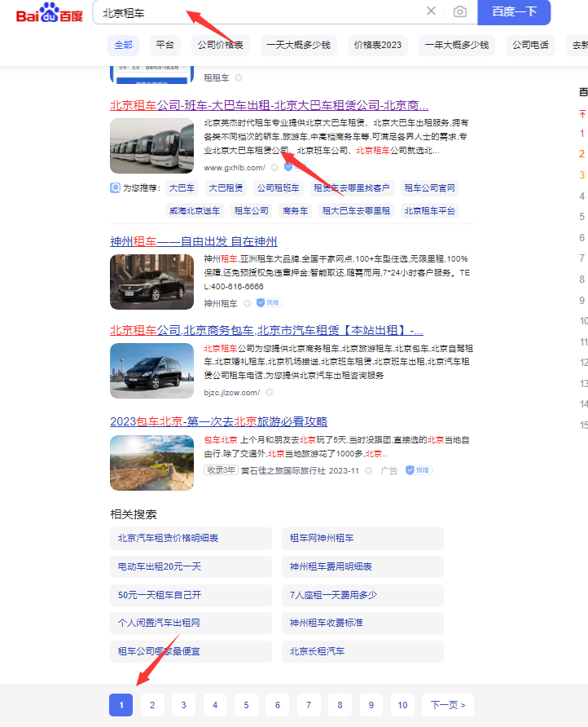The height and width of the screenshot is (727, 588).
Task: Click the 保障 shield badge beside 广告
Action: (419, 470)
